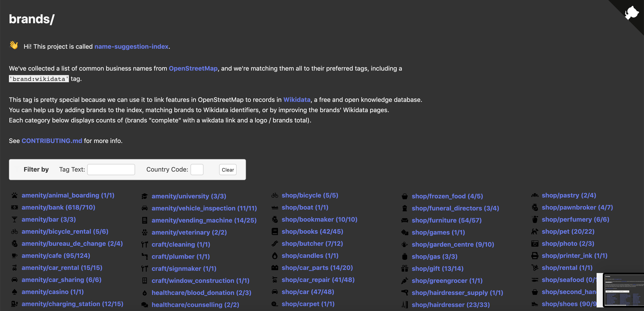Click the camera icon beside shop/photo
The width and height of the screenshot is (644, 311).
click(x=535, y=244)
